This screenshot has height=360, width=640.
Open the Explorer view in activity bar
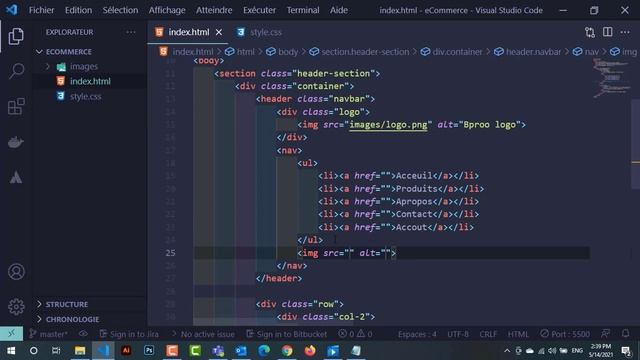(x=16, y=36)
